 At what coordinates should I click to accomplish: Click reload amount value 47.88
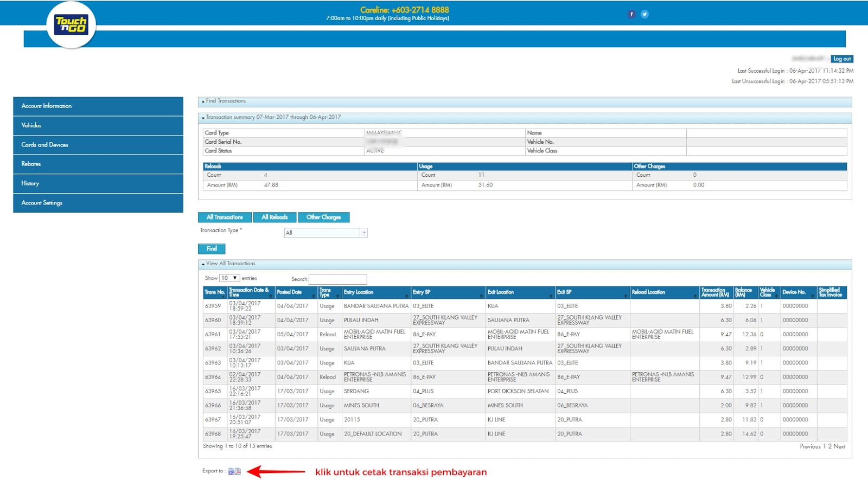click(271, 185)
